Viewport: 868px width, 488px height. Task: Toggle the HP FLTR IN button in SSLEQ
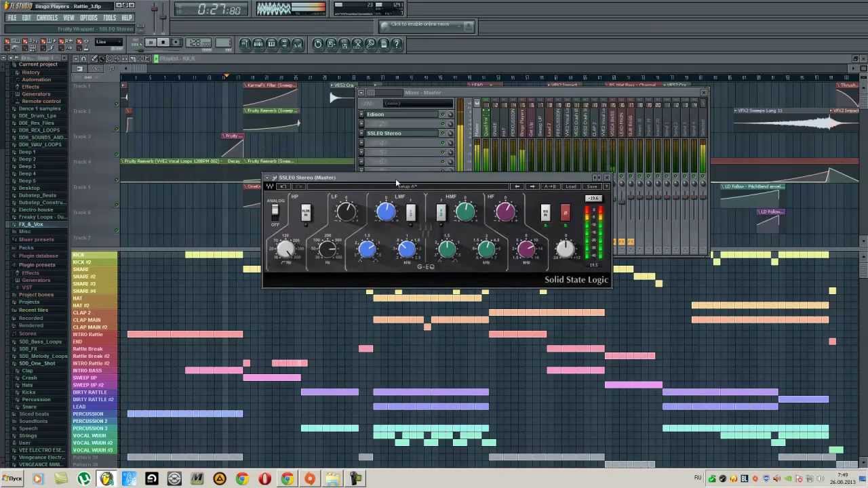click(306, 212)
